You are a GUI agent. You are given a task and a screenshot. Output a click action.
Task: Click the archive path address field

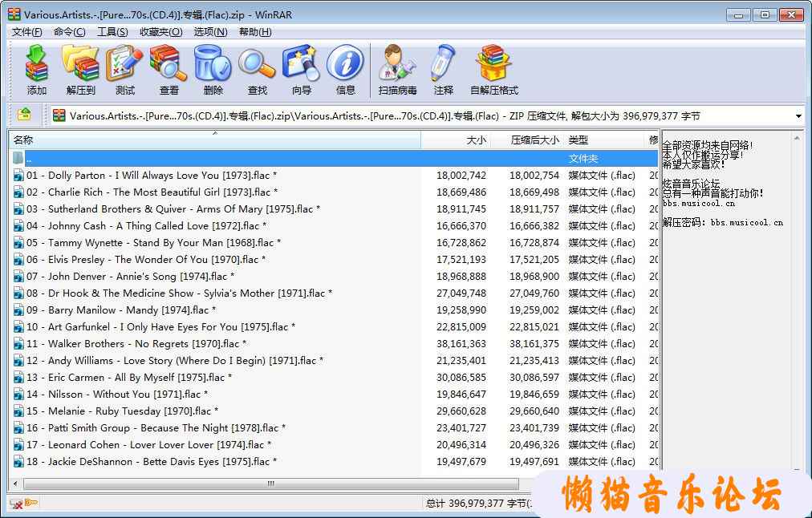(x=420, y=116)
